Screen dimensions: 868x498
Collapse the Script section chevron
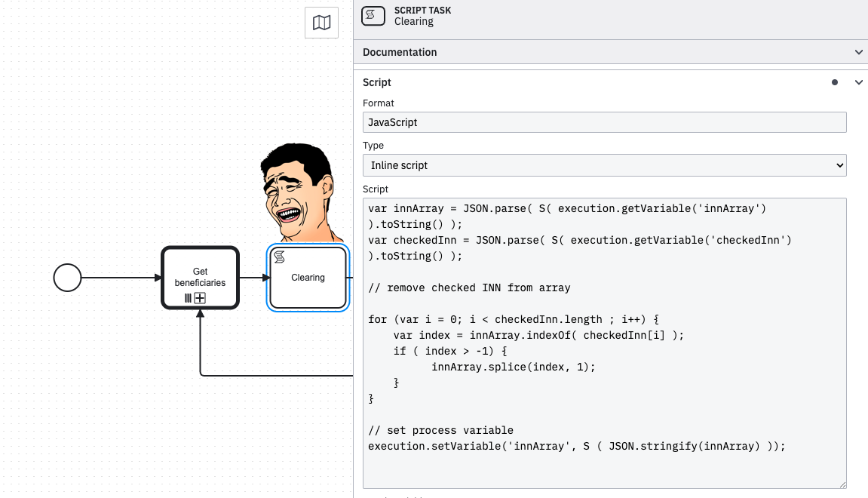pos(859,82)
